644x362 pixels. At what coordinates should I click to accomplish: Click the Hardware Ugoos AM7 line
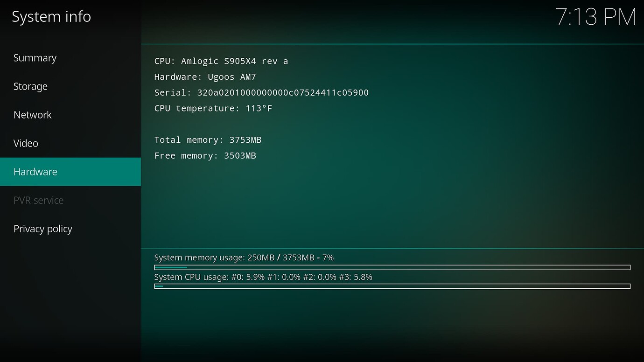(x=205, y=77)
